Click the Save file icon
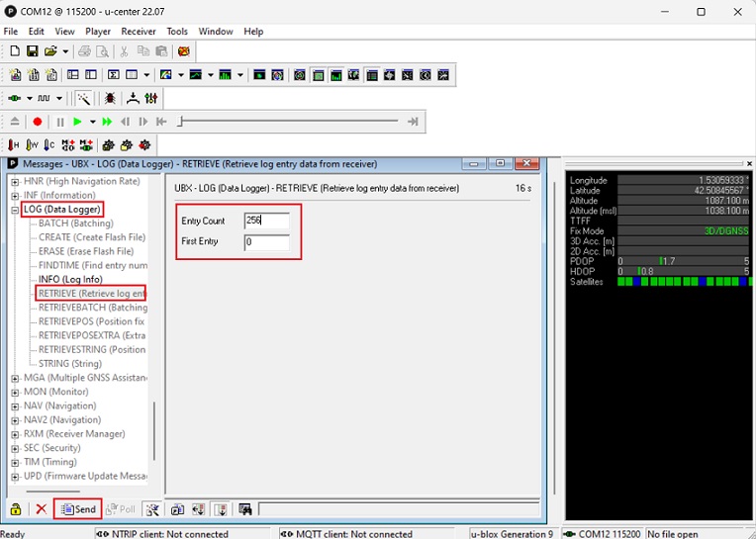Screen dimensions: 756x539 [32, 51]
